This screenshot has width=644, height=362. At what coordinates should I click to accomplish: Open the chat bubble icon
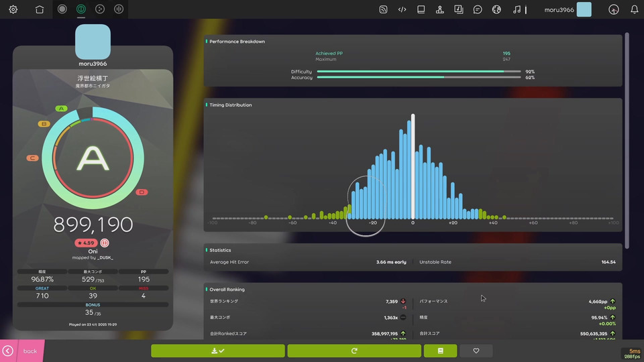478,9
